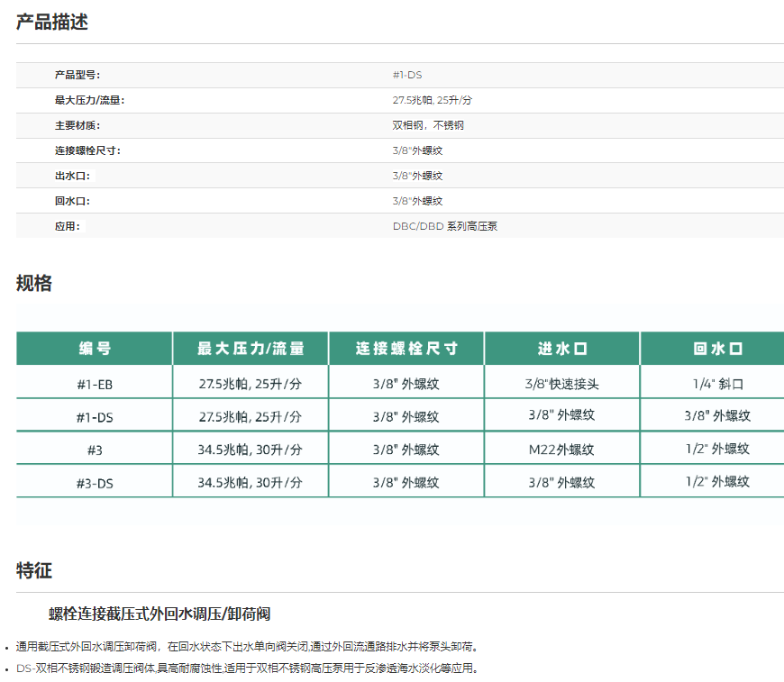
Task: Select the 1/4" 斜口 table cell
Action: [717, 384]
